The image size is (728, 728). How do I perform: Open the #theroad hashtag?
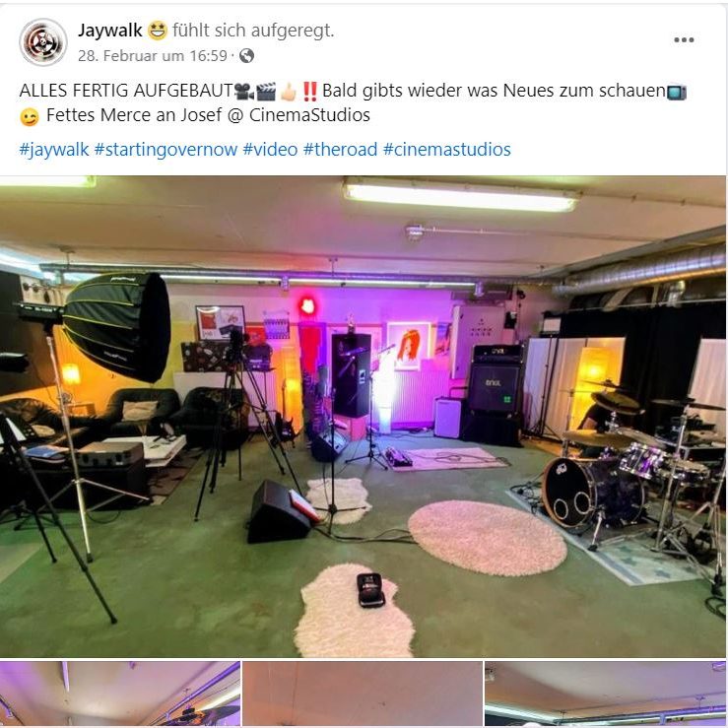(x=340, y=150)
